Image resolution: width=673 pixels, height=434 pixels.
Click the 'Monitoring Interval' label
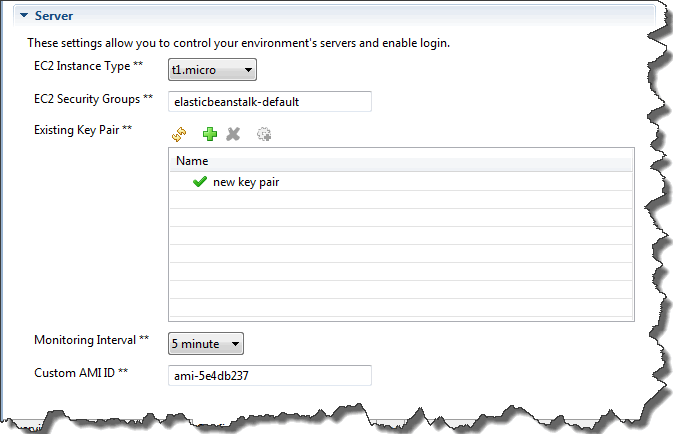tap(90, 340)
